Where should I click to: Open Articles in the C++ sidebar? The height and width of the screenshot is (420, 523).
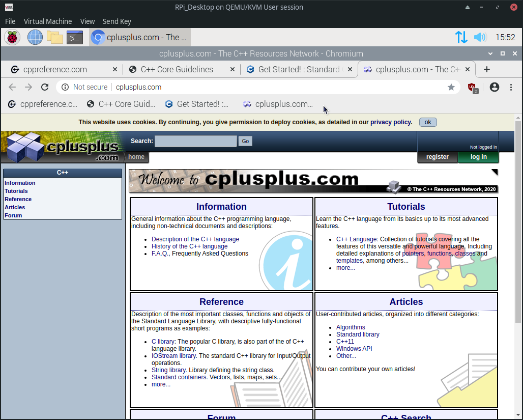coord(15,207)
